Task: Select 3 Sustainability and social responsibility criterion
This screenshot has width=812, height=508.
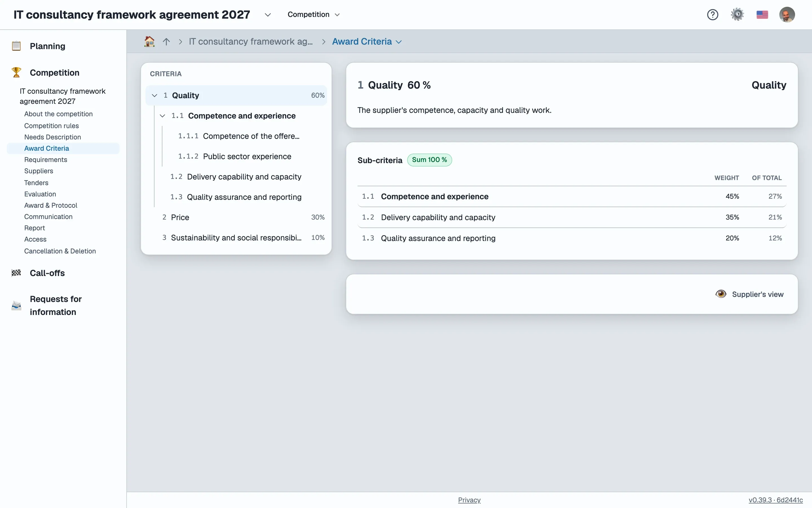Action: click(x=236, y=238)
